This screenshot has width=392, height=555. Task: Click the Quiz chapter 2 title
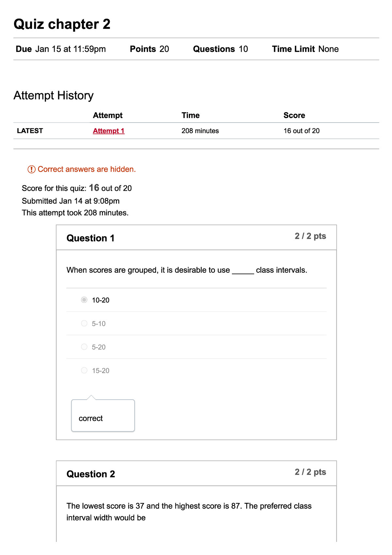(x=62, y=24)
